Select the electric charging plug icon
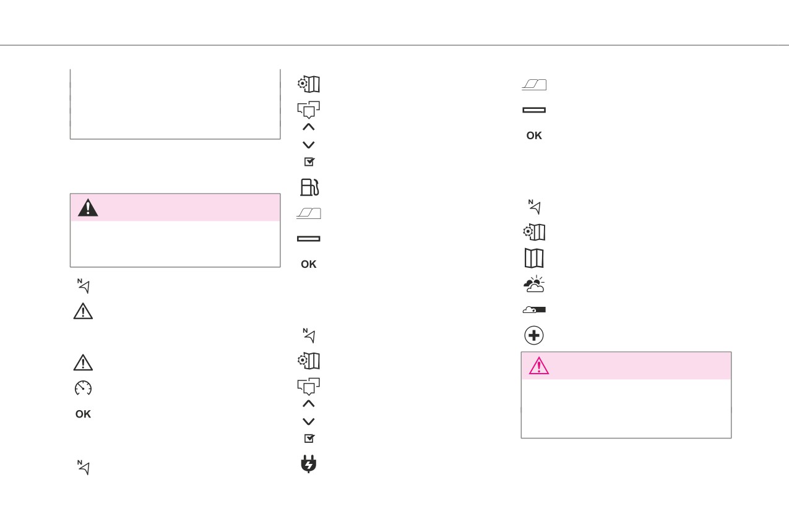Screen dimensions: 789x532 click(309, 464)
